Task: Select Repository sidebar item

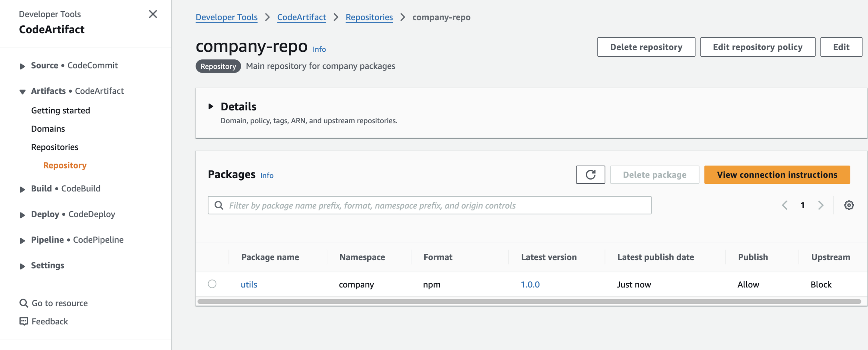Action: point(65,165)
